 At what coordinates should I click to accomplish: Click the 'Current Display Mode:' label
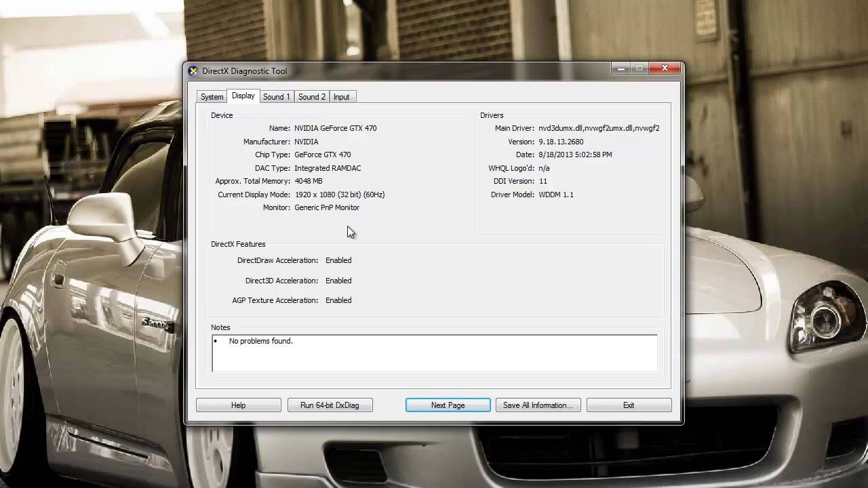tap(254, 195)
